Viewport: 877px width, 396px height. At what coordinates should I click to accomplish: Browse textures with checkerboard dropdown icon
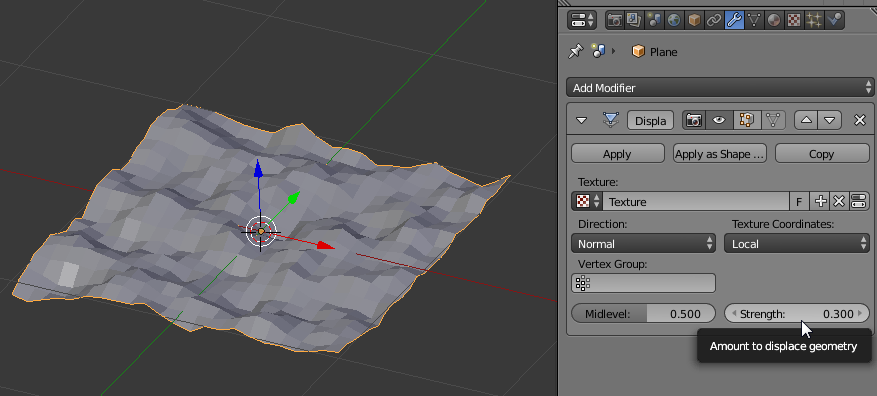tap(587, 201)
